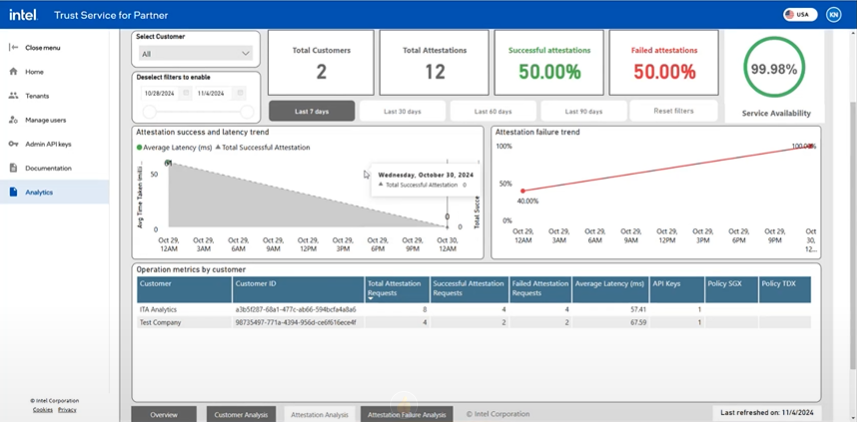857x422 pixels.
Task: Sort by API Keys column header
Action: click(x=677, y=289)
